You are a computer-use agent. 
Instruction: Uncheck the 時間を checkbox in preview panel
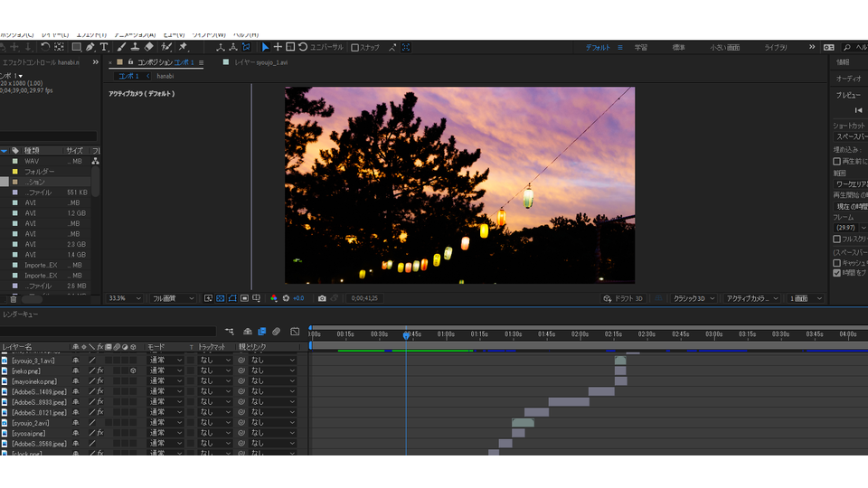(837, 273)
